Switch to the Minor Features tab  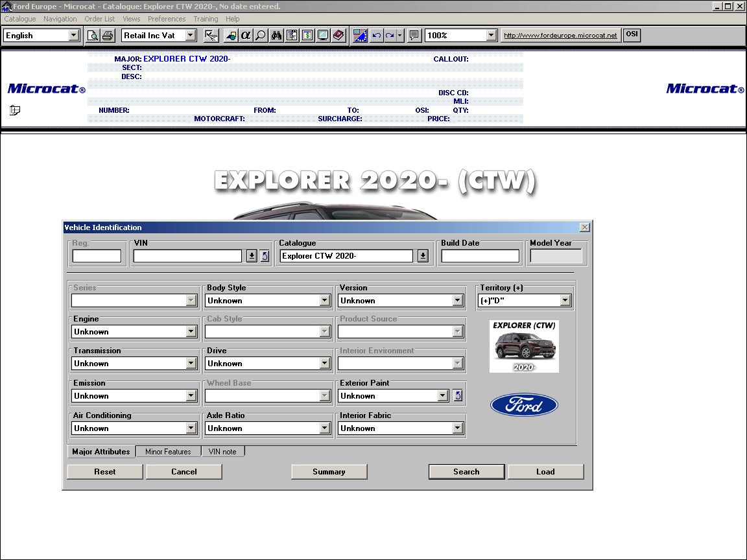click(168, 451)
